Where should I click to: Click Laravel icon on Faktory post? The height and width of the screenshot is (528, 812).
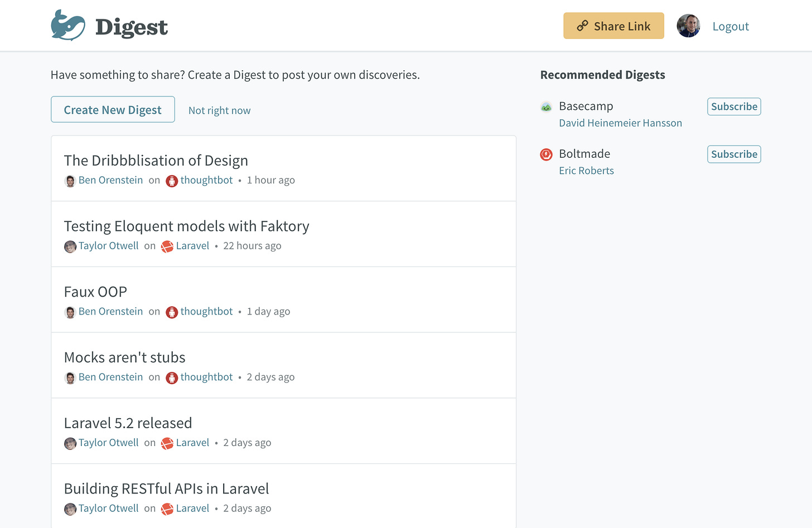click(167, 246)
